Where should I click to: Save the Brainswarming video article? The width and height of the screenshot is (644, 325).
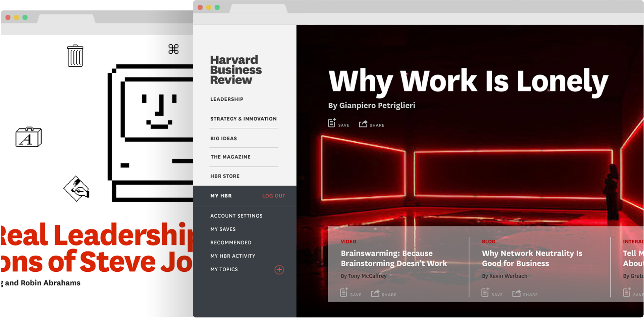(x=344, y=292)
